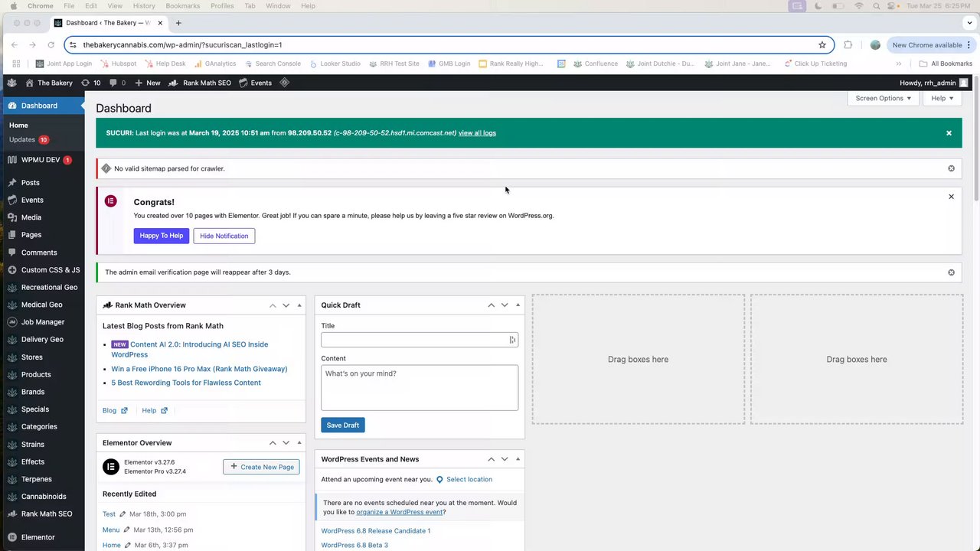Toggle Elementor Overview panel triangle
Viewport: 980px width, 551px height.
click(x=299, y=443)
